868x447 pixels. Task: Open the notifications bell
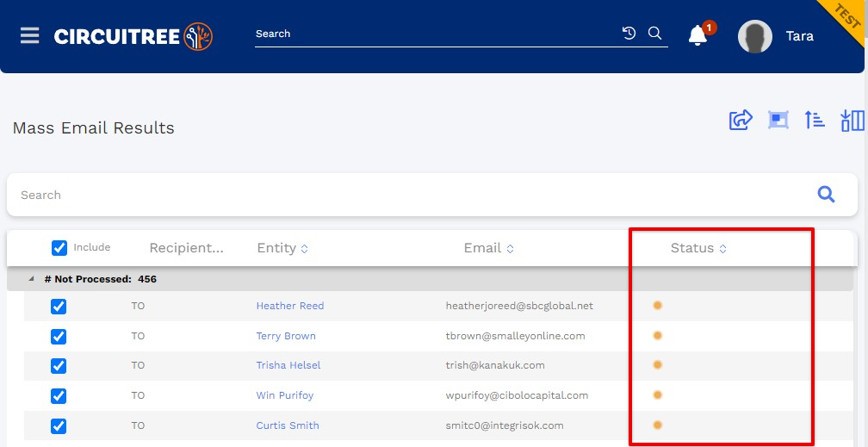(697, 36)
